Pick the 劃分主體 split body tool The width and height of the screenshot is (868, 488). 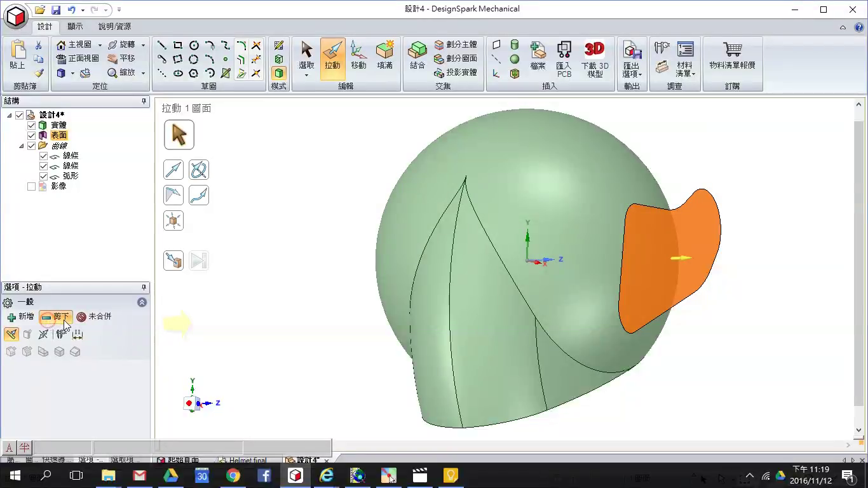coord(455,44)
